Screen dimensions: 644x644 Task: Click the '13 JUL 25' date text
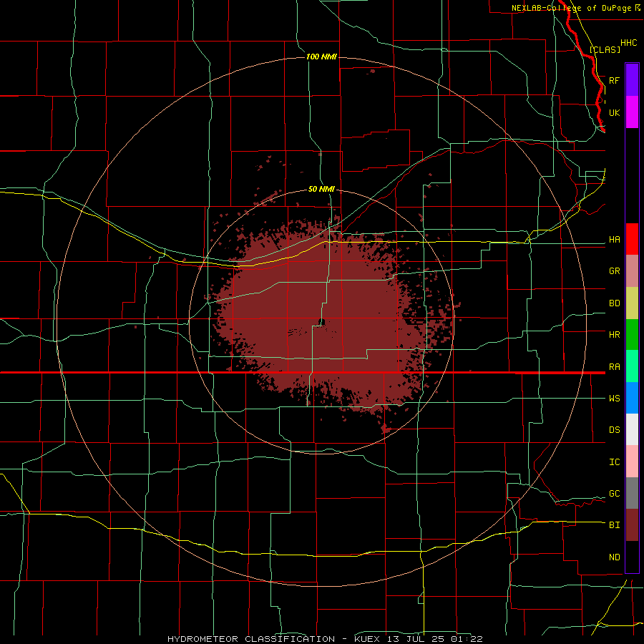416,639
